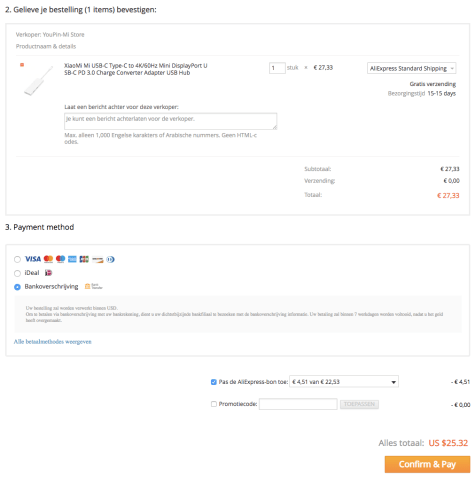The width and height of the screenshot is (475, 477).
Task: Click the American Express card icon
Action: (72, 259)
